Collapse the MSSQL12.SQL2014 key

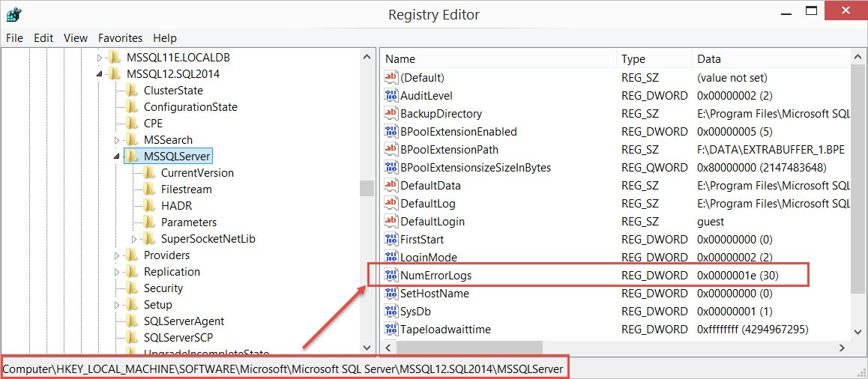[x=100, y=74]
